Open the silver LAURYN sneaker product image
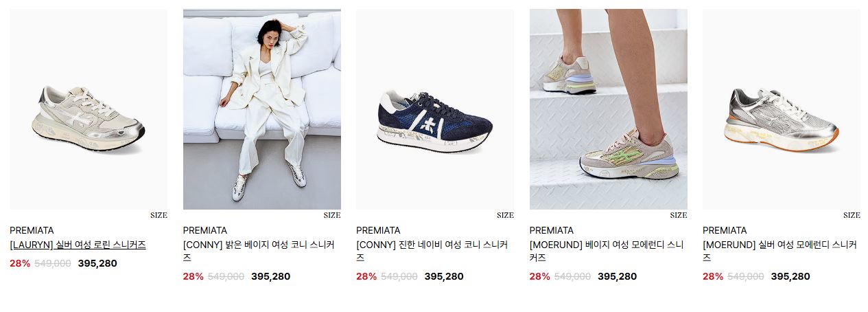Image resolution: width=868 pixels, height=312 pixels. [x=89, y=109]
